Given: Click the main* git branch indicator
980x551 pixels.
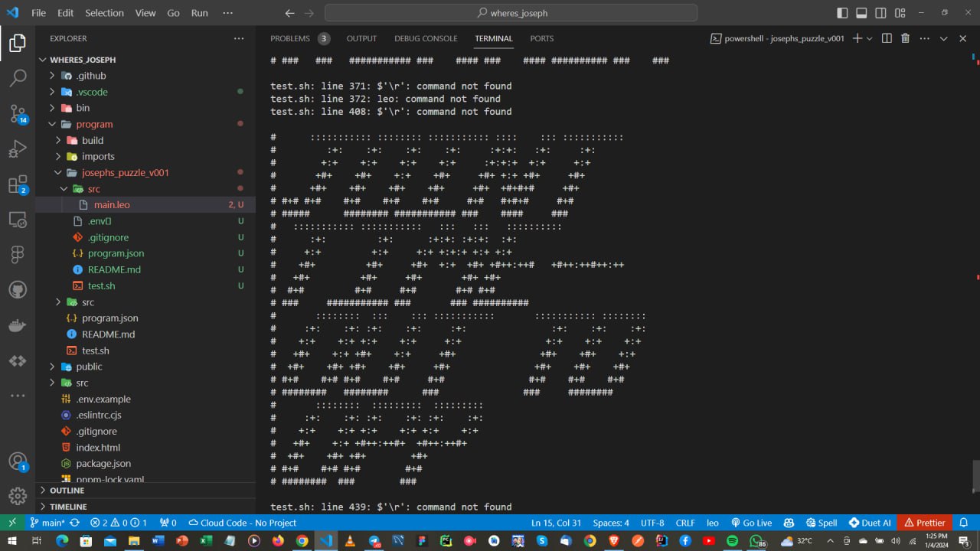Looking at the screenshot, I should coord(47,523).
